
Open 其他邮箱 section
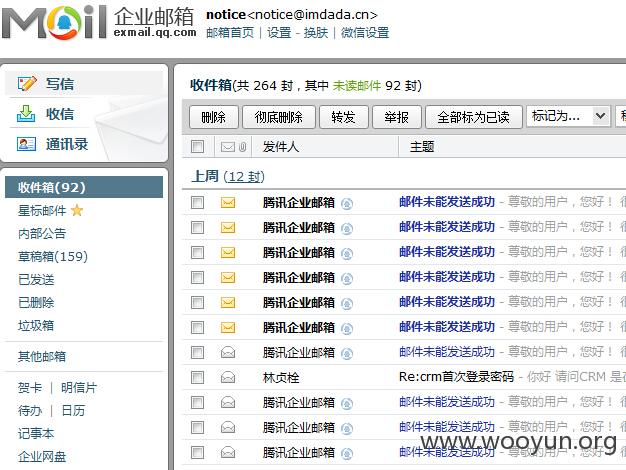[x=42, y=356]
